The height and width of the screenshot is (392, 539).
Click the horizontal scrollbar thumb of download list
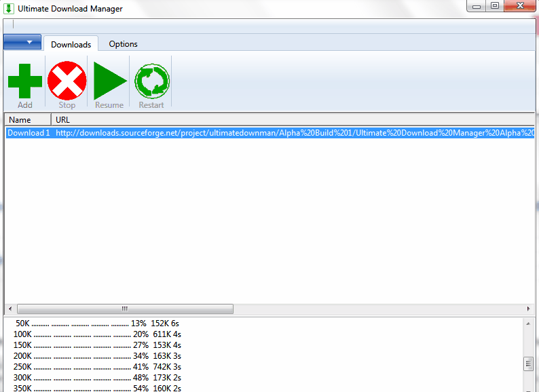tap(125, 309)
